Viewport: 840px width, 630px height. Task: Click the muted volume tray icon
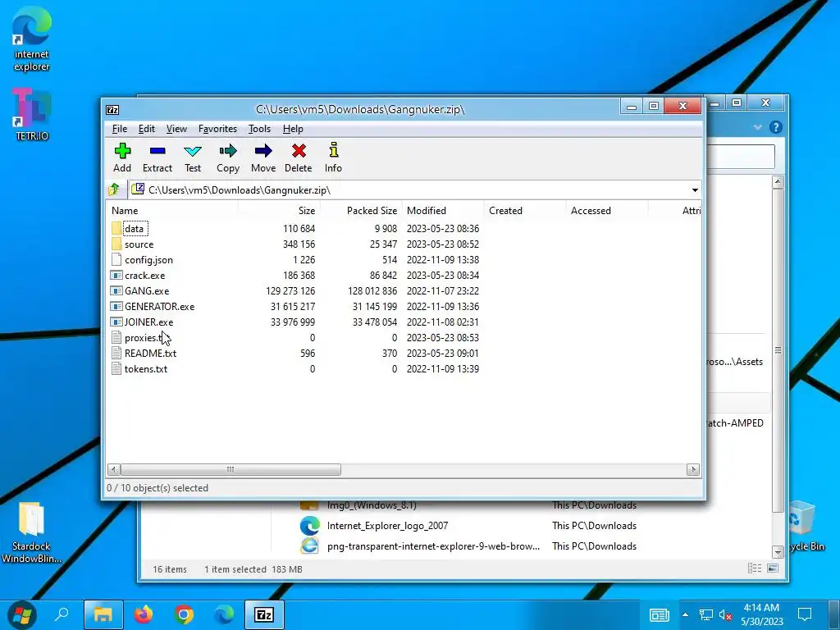[726, 615]
